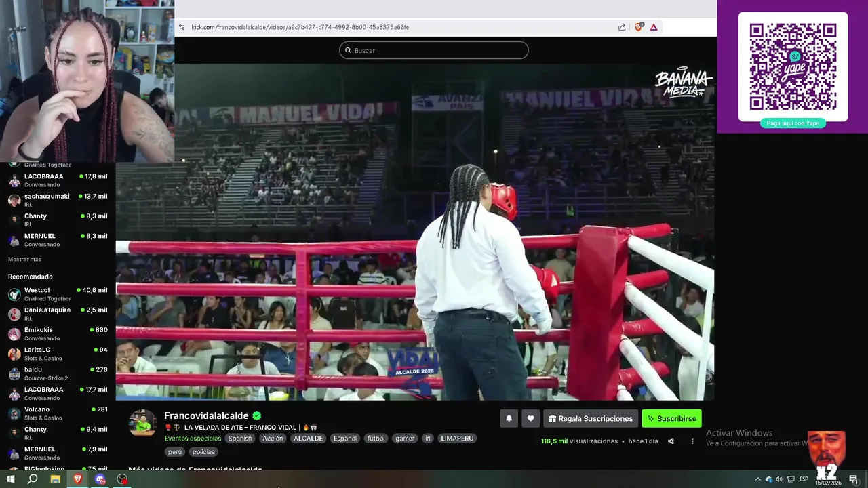This screenshot has width=868, height=488.
Task: Click the policías tag
Action: (x=203, y=452)
